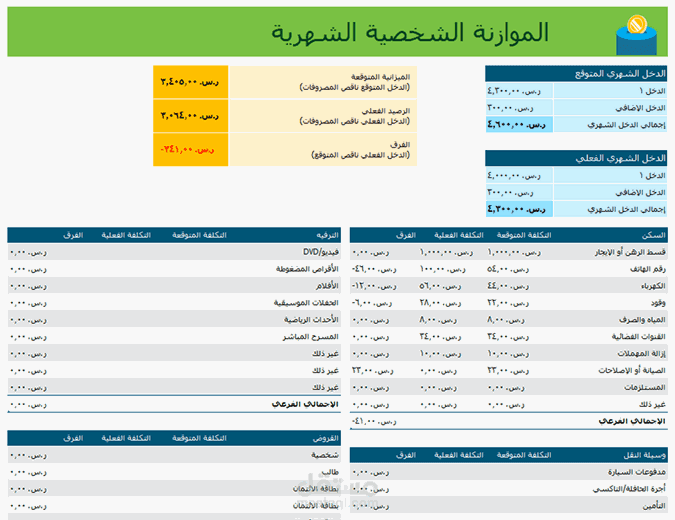Click the 'وقود' actual cost ٢٨,٠٠
Viewport: 675px width, 520px height.
point(440,303)
